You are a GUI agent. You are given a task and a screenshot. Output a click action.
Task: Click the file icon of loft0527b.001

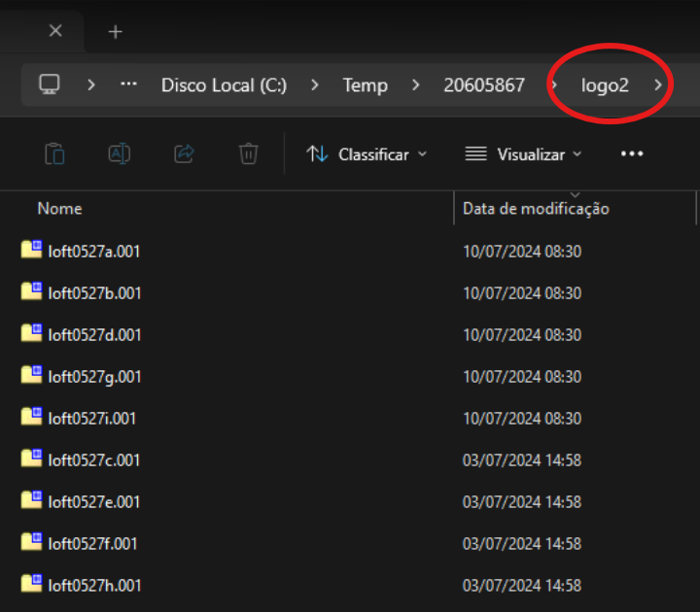(x=32, y=290)
